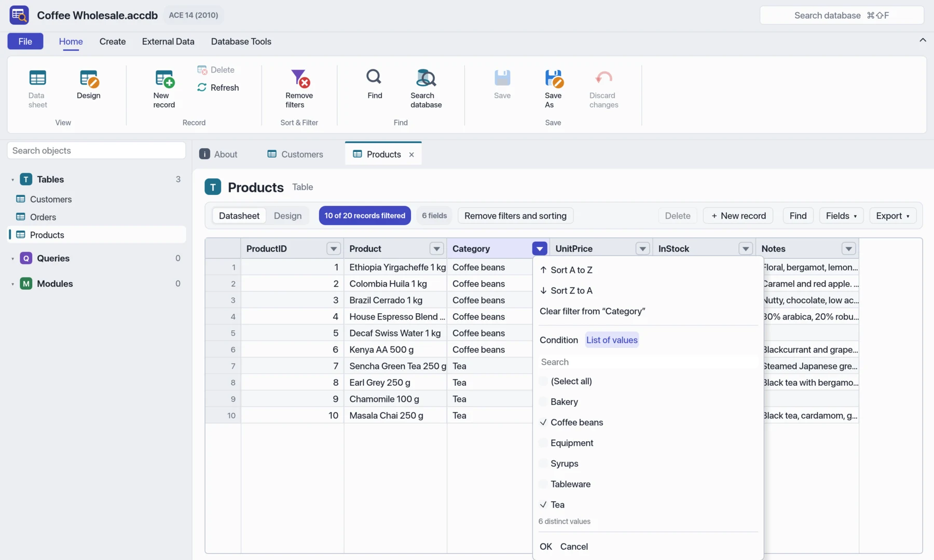Check the Syrups filter value
The image size is (934, 560).
pos(543,464)
